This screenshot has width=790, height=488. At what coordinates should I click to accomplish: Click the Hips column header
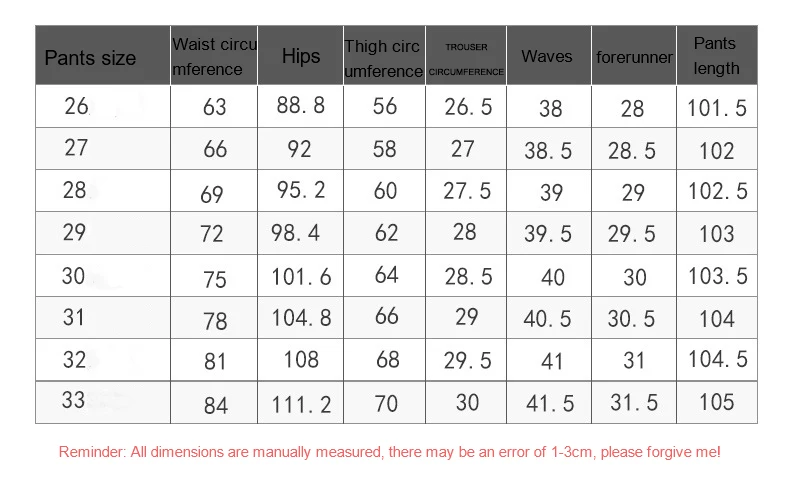coord(301,55)
